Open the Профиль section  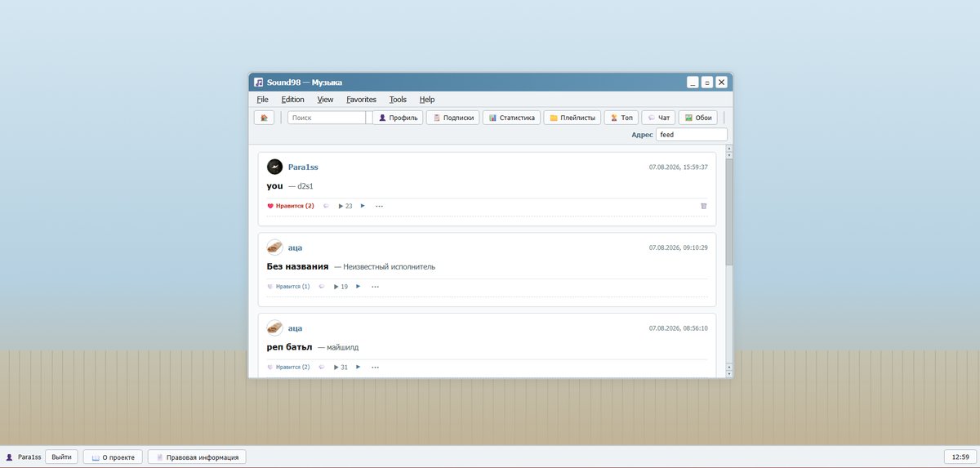398,118
